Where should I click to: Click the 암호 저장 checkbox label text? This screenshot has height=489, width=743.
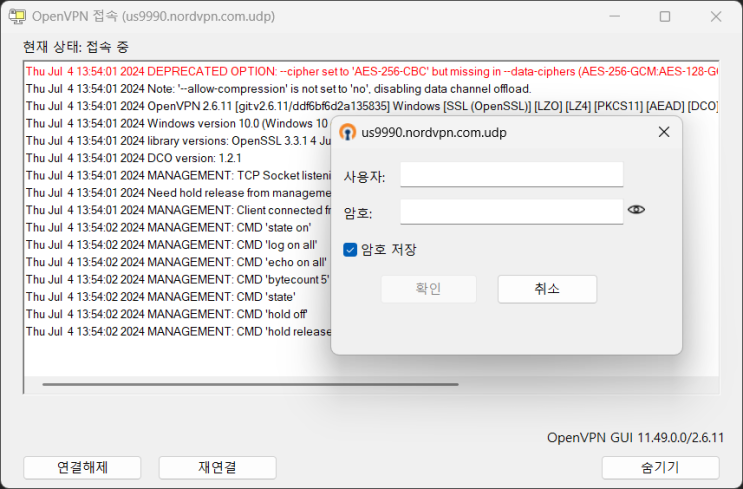389,250
